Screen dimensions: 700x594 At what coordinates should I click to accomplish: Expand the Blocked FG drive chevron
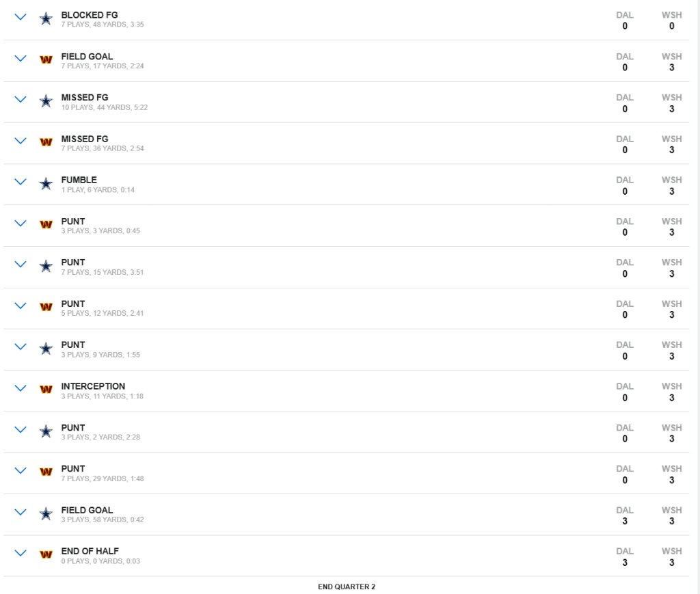pyautogui.click(x=21, y=18)
